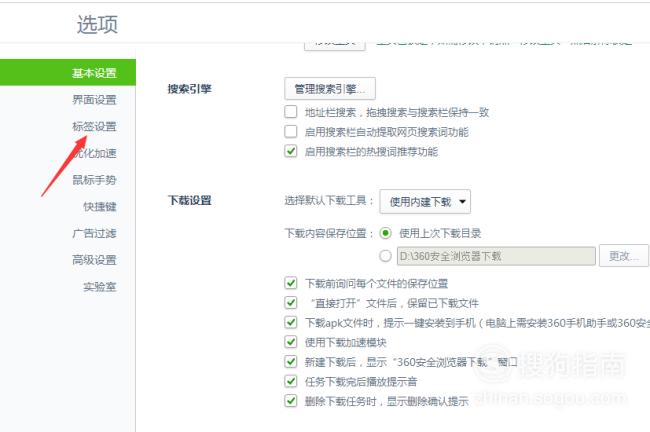Open 使用内建下载 download tool dropdown
650x432 pixels.
(x=425, y=201)
